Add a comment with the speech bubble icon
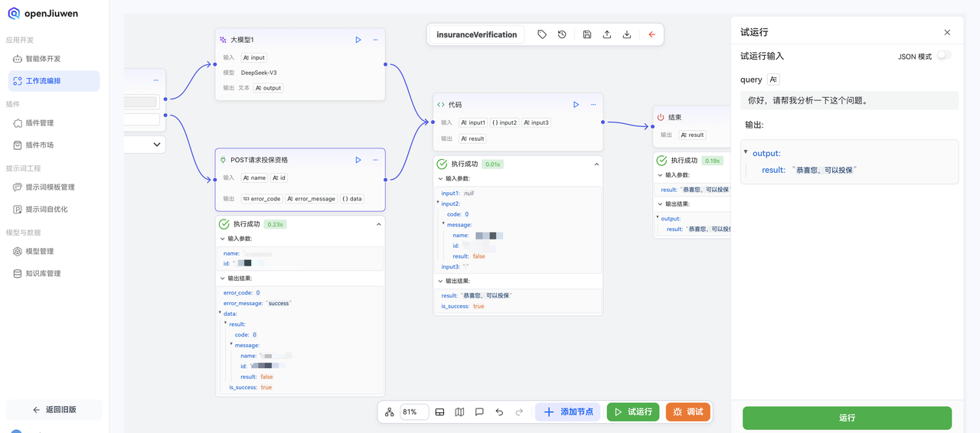This screenshot has height=433, width=980. (479, 412)
